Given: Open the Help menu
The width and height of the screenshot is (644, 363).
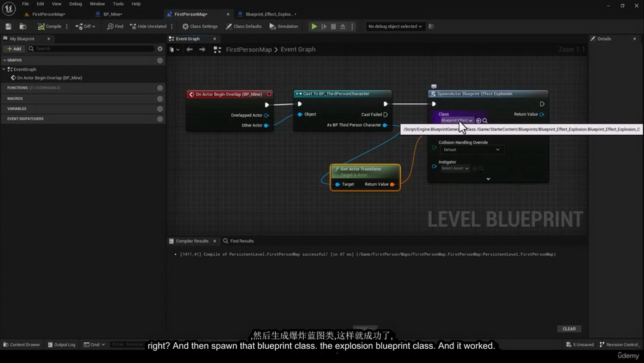Looking at the screenshot, I should pyautogui.click(x=136, y=4).
